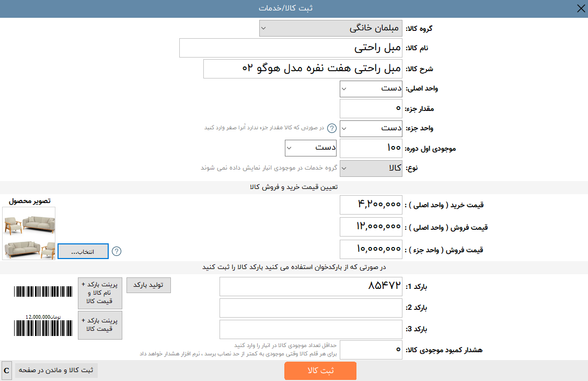Image resolution: width=588 pixels, height=381 pixels.
Task: Click the هشدار کمبود موجودی کالا field
Action: pyautogui.click(x=371, y=350)
